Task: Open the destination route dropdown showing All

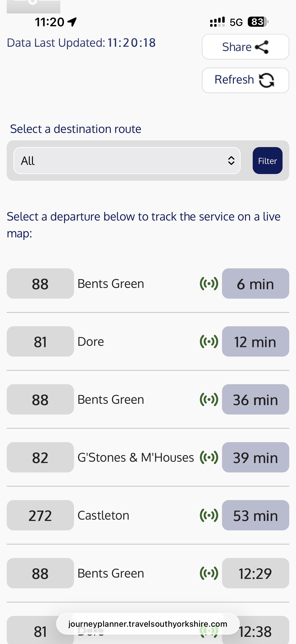Action: [126, 161]
